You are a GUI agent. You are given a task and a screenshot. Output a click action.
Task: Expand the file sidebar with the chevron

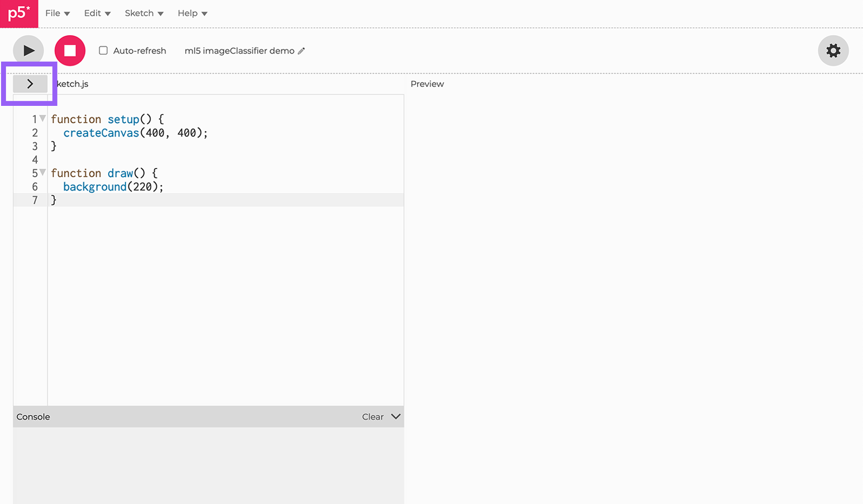click(x=30, y=84)
